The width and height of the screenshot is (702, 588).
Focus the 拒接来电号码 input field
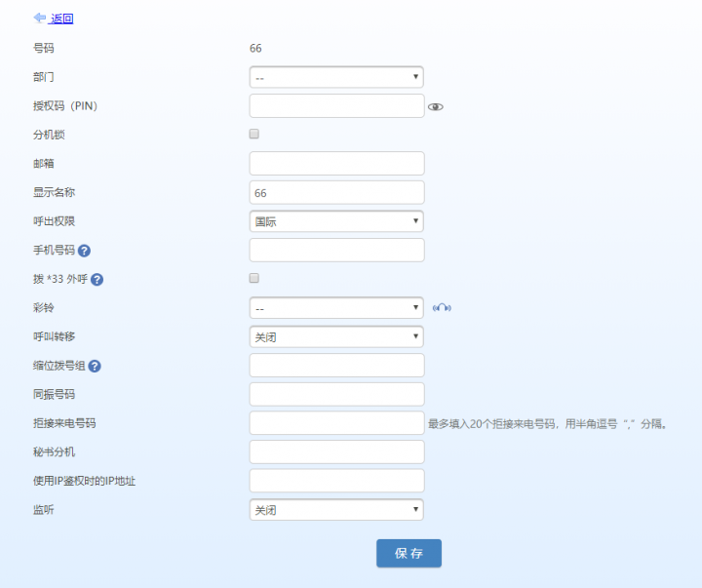click(x=336, y=423)
